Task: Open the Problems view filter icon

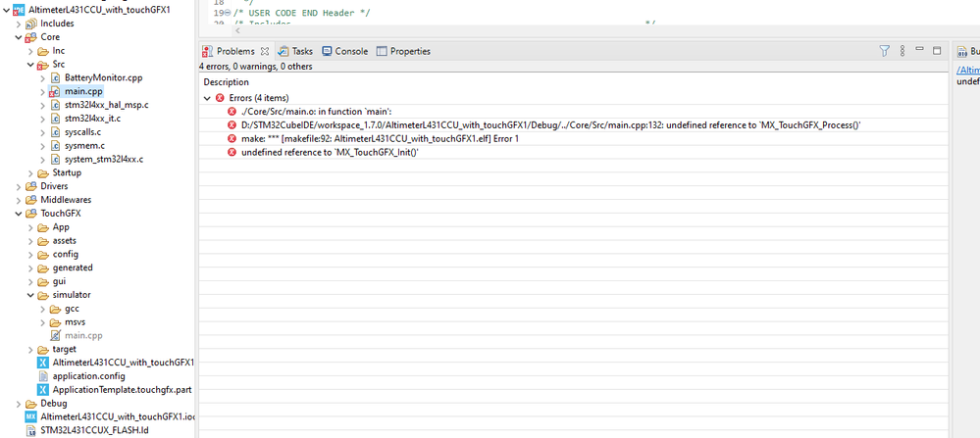Action: coord(885,51)
